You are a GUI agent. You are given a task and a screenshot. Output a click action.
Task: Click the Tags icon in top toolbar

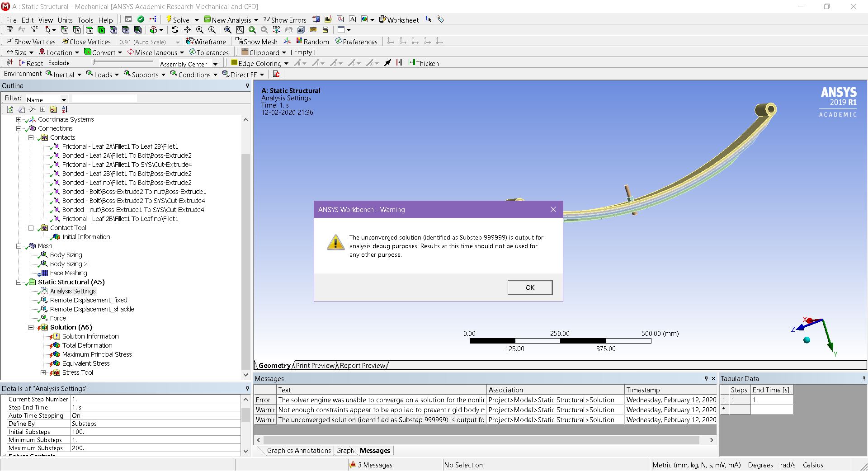click(440, 19)
